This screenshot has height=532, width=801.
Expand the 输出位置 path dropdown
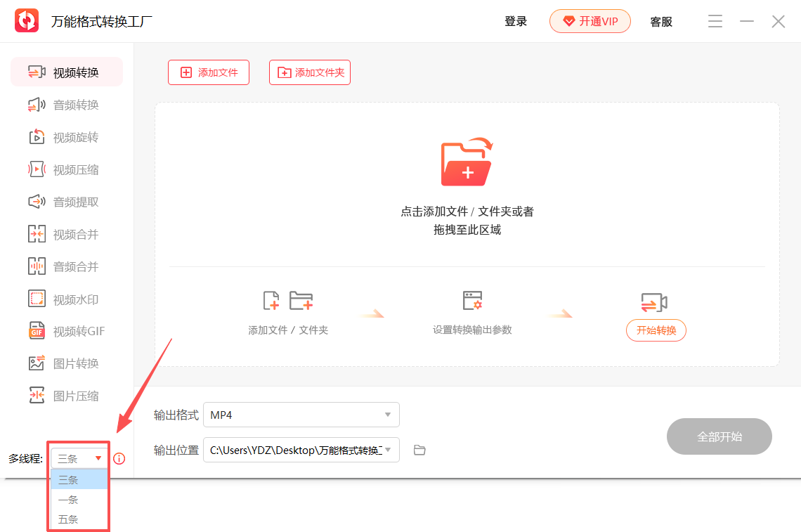click(387, 450)
